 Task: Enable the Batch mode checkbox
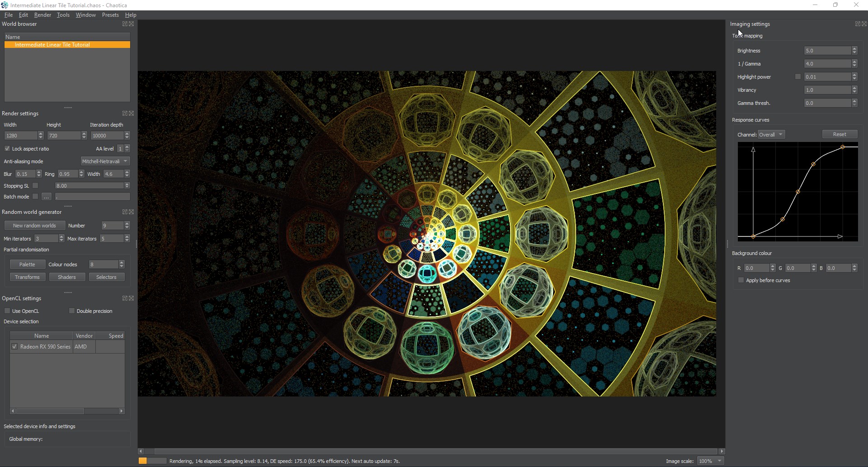[35, 197]
